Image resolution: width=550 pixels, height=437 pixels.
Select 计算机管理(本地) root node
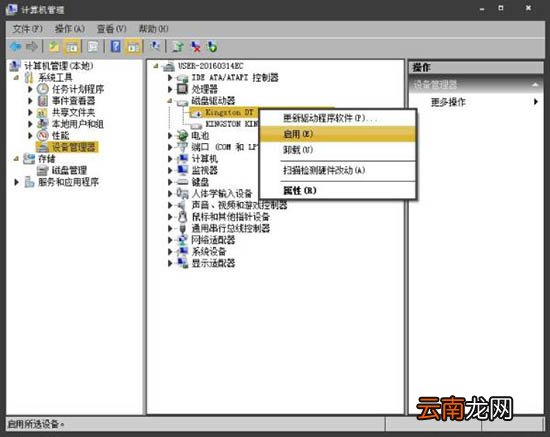58,66
